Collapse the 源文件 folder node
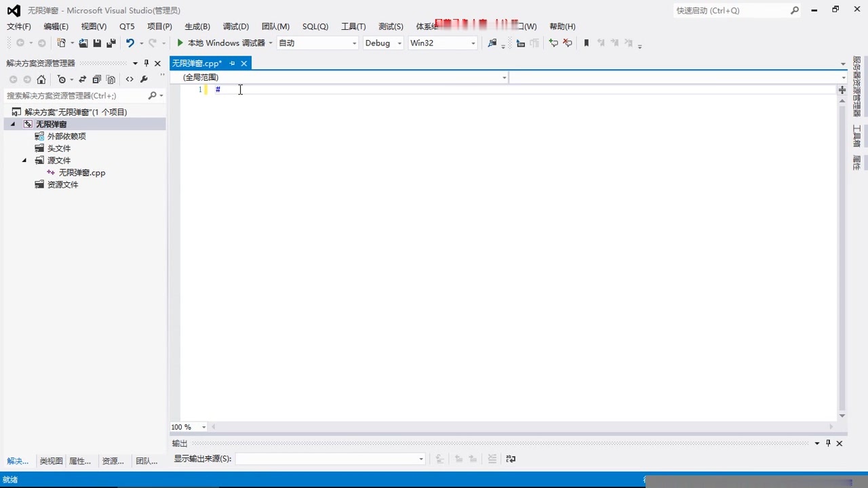This screenshot has height=488, width=868. point(24,161)
